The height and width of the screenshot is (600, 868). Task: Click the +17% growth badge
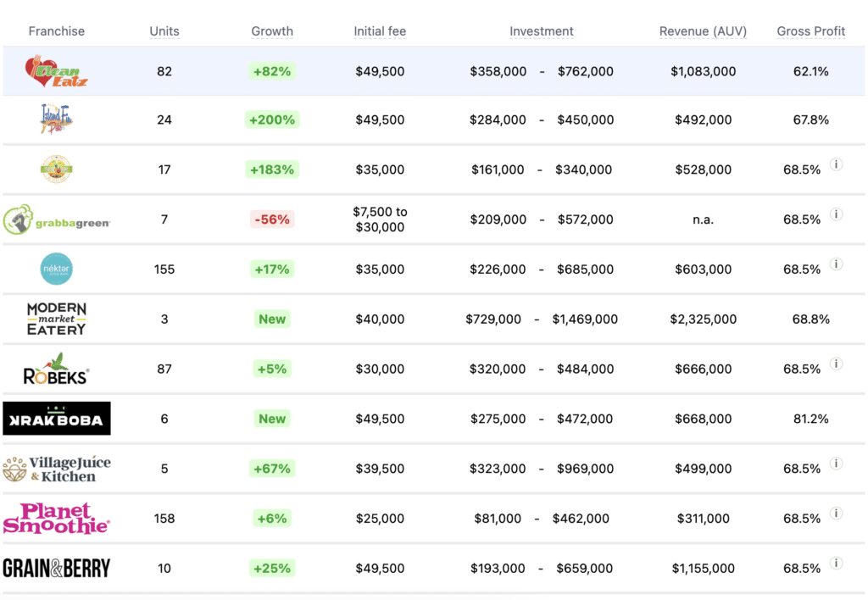(272, 269)
